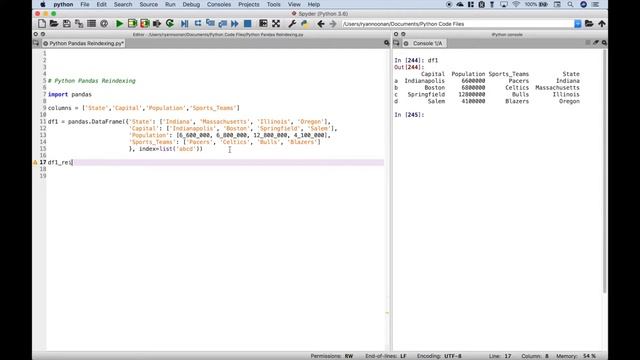Image resolution: width=640 pixels, height=360 pixels.
Task: Run cell and advance icon
Action: pyautogui.click(x=144, y=24)
